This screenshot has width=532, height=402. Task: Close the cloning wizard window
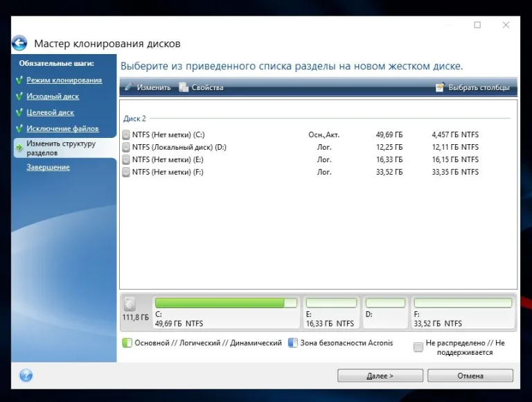(506, 25)
